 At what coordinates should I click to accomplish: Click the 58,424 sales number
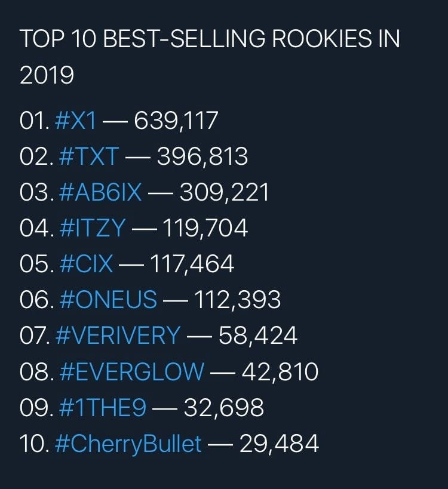point(258,336)
